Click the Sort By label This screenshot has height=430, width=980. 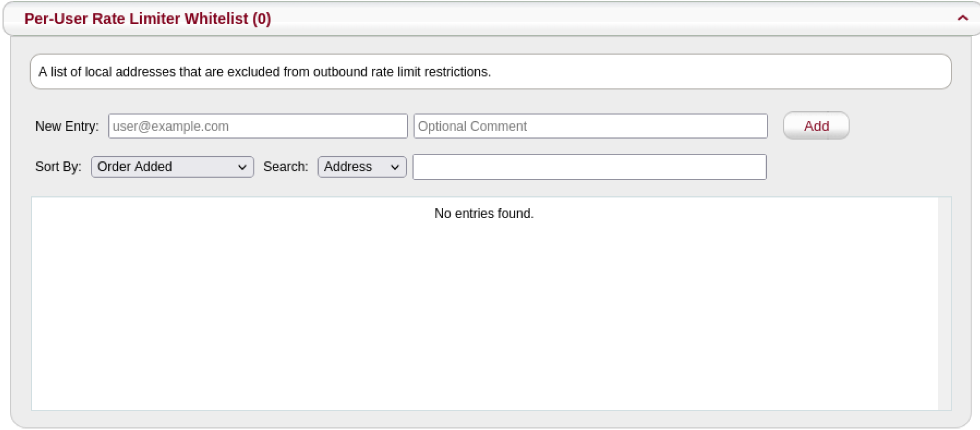pos(58,167)
